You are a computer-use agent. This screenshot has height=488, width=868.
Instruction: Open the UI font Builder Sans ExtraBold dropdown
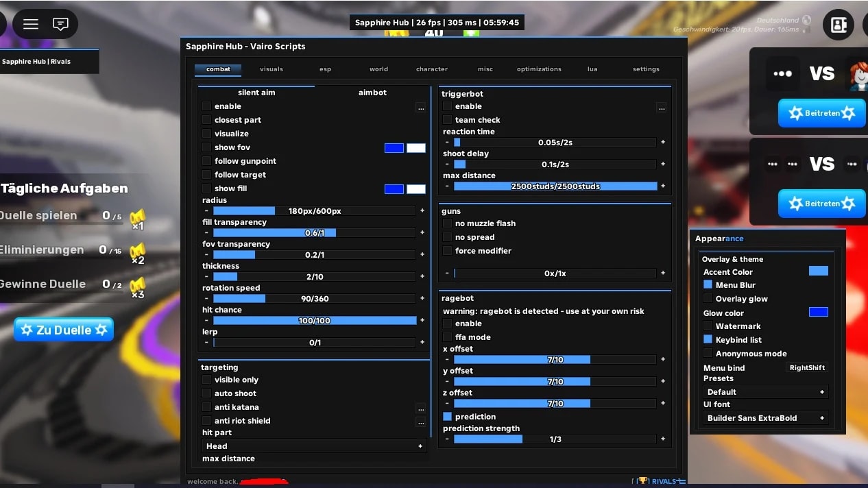pos(765,418)
